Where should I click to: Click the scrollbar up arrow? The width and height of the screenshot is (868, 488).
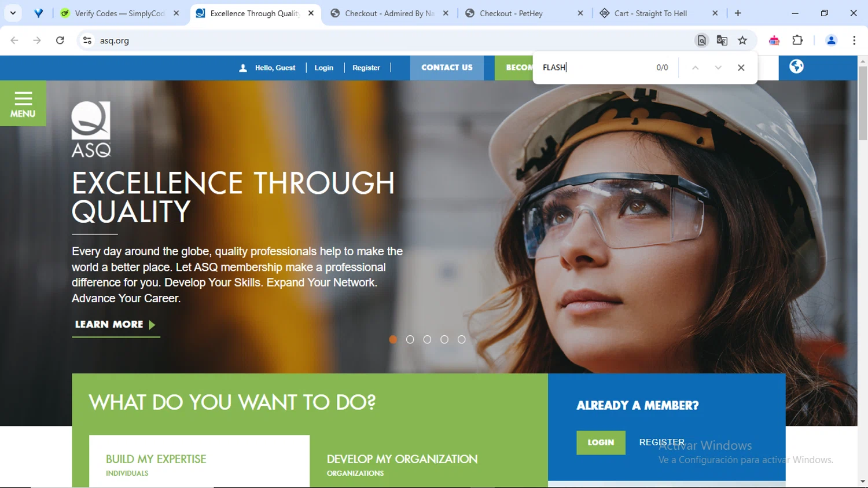[x=863, y=61]
